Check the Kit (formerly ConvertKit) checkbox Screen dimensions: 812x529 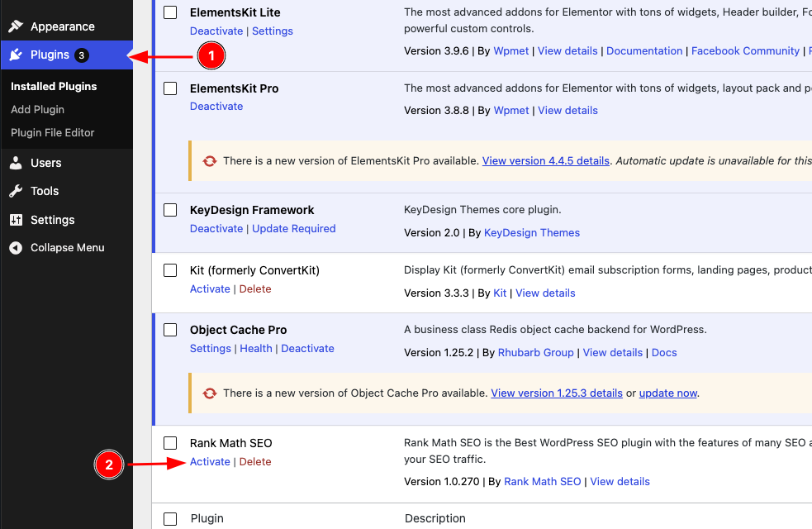point(170,270)
